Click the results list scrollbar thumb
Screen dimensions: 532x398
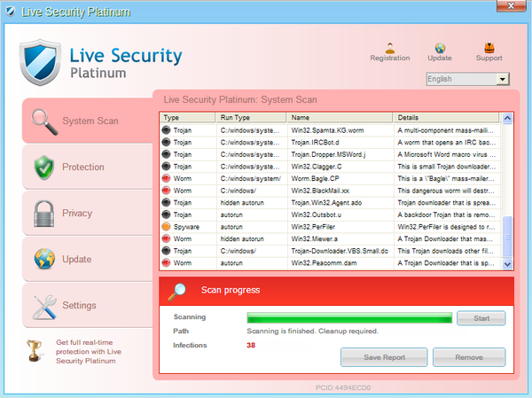click(x=507, y=237)
